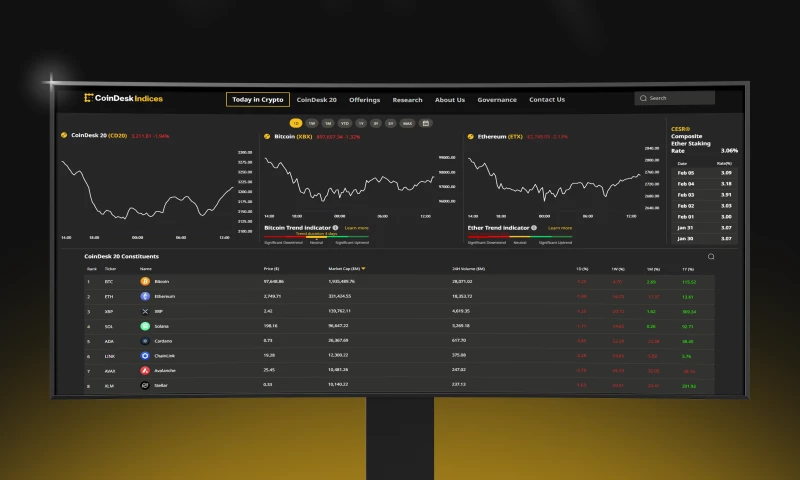Viewport: 800px width, 480px height.
Task: Click the Feb 03 staking rate row
Action: (x=704, y=195)
